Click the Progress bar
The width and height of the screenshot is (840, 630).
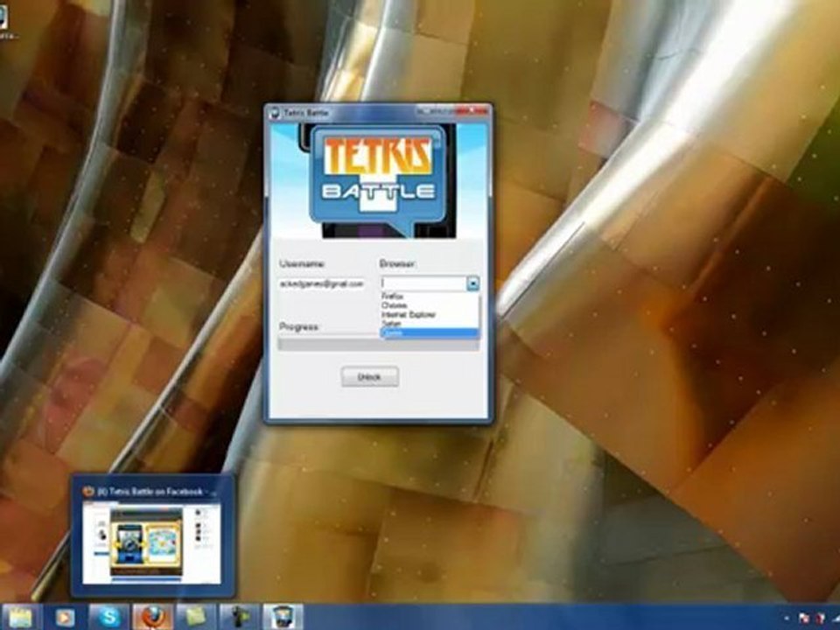coord(378,345)
